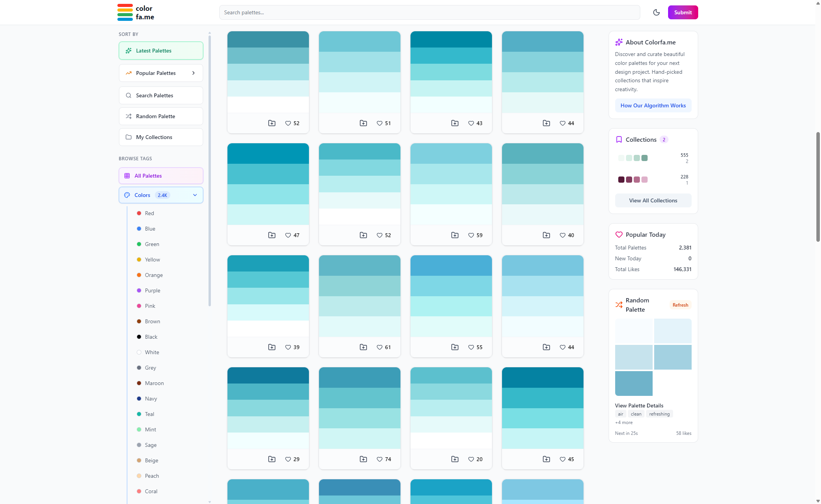
Task: Click into the Search palettes field
Action: tap(429, 12)
